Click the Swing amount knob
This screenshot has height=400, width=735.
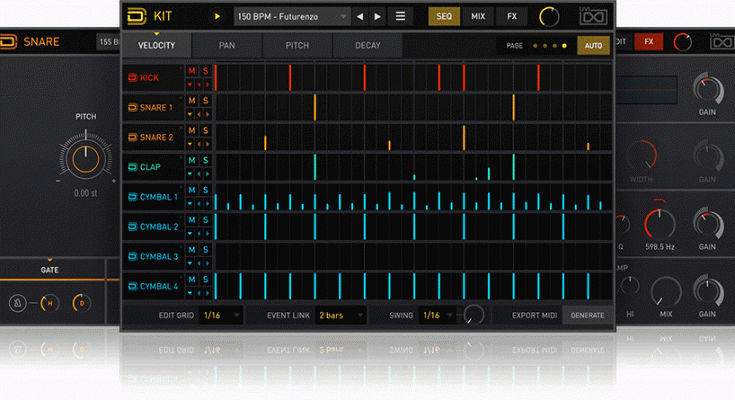pyautogui.click(x=474, y=315)
